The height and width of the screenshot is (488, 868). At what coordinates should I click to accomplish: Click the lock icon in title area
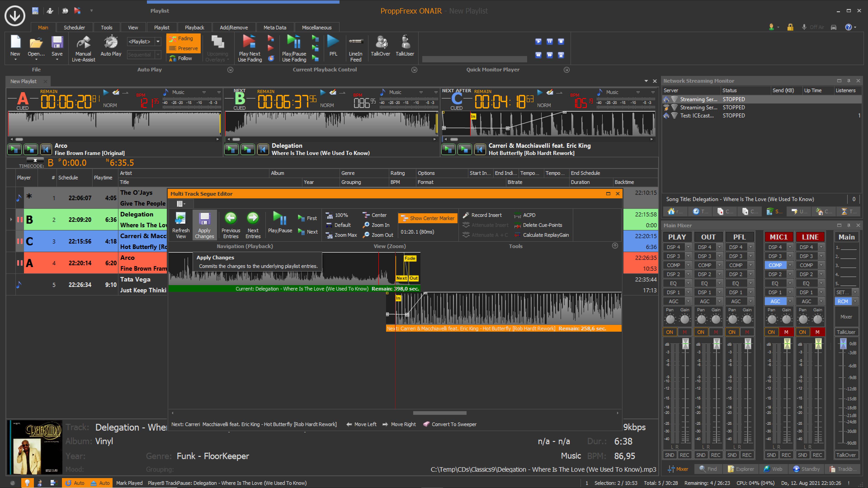[790, 27]
